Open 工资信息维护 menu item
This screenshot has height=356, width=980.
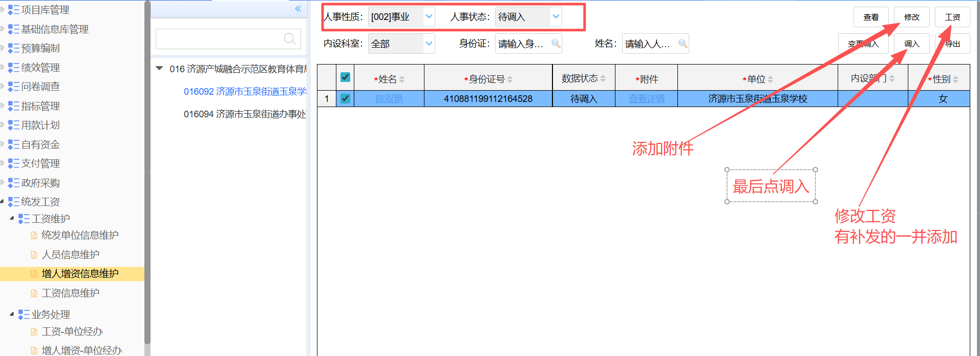tap(71, 293)
